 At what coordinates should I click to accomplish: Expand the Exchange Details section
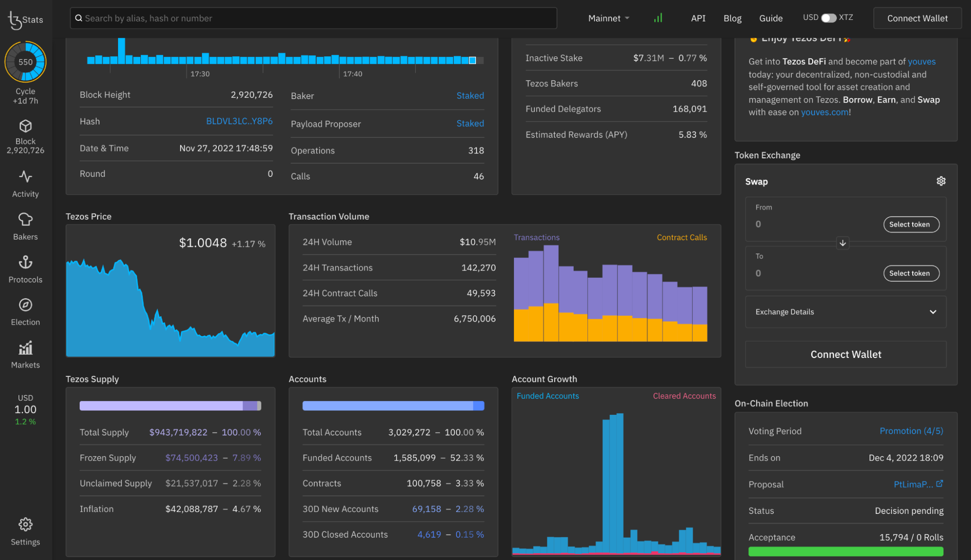(x=846, y=312)
